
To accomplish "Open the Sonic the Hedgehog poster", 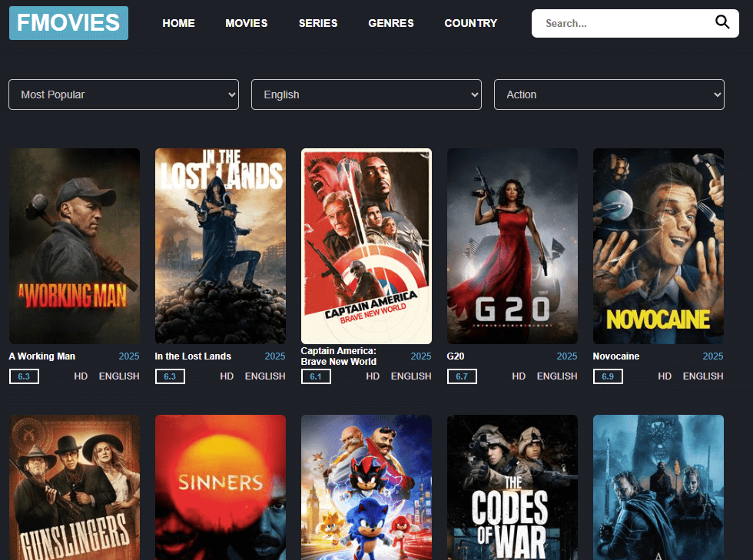I will click(367, 488).
